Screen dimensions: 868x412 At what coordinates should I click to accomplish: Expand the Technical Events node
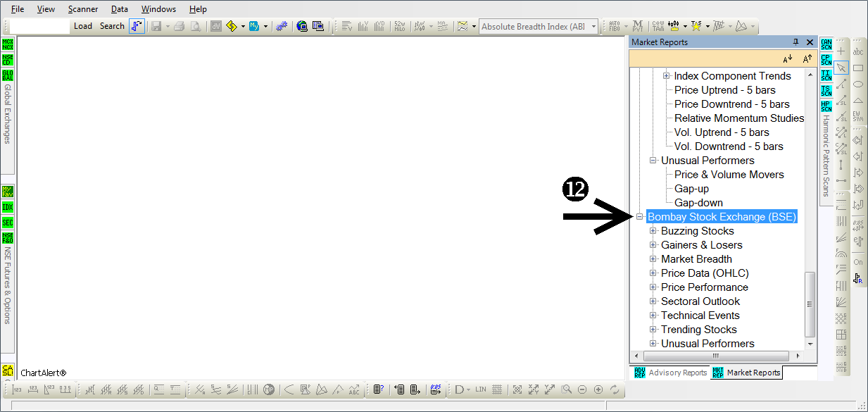[653, 316]
